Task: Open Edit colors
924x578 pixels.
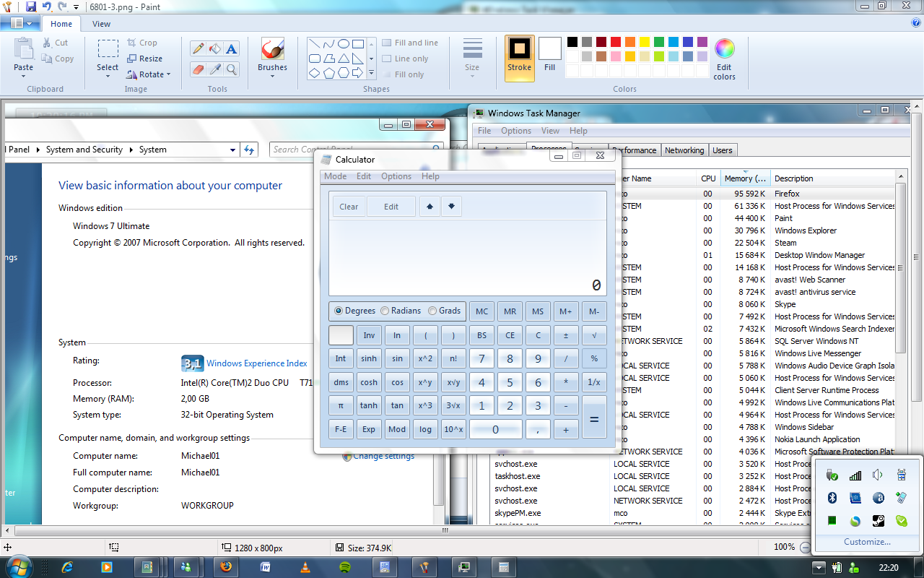Action: [724, 58]
